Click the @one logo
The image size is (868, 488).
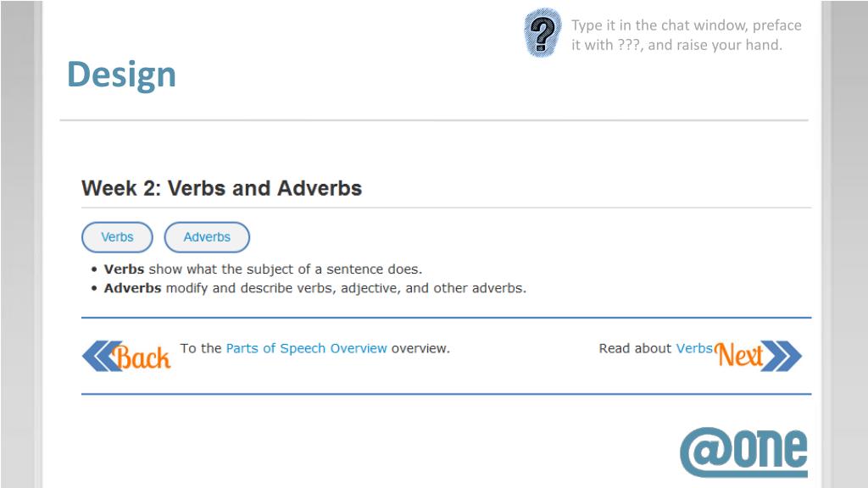[743, 452]
